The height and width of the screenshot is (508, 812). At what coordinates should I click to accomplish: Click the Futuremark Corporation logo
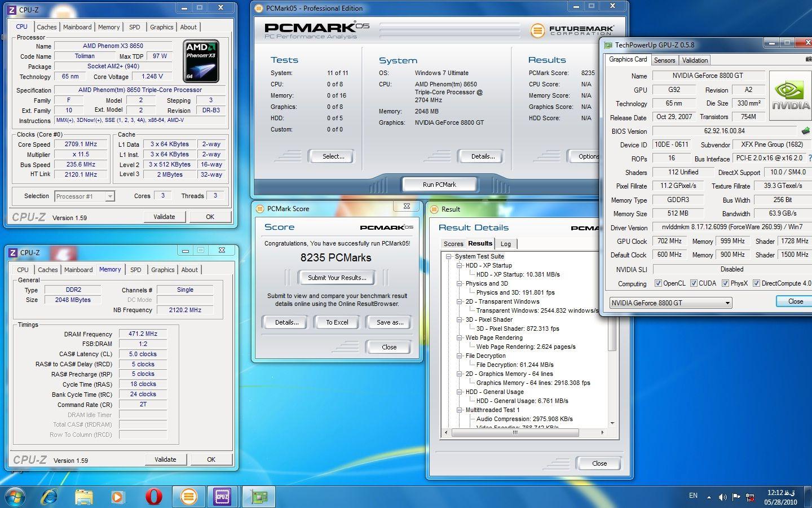572,30
